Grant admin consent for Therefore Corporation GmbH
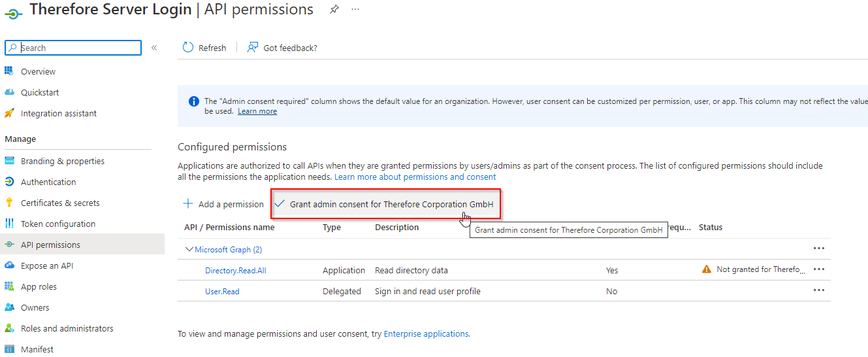 385,204
